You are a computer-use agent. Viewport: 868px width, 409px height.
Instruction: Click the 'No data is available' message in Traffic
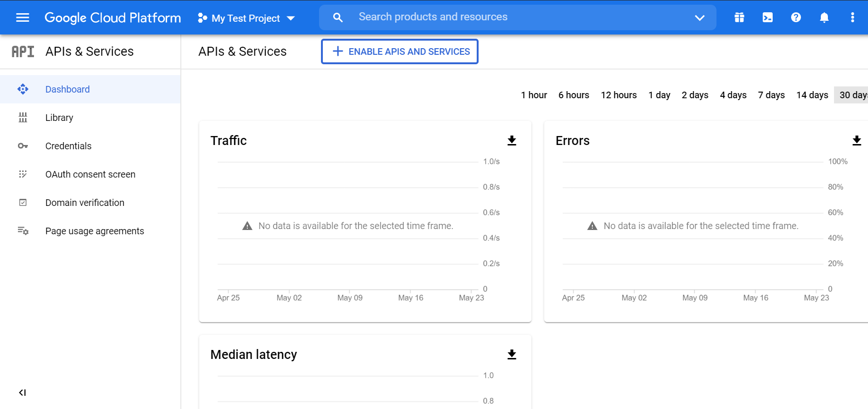point(356,226)
